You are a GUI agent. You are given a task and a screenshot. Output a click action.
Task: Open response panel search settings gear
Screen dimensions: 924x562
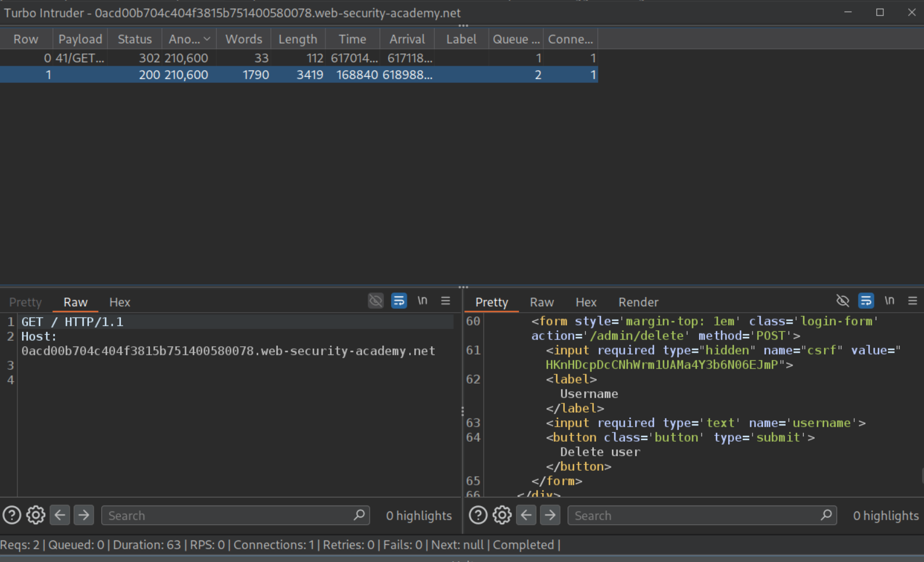[x=502, y=515]
